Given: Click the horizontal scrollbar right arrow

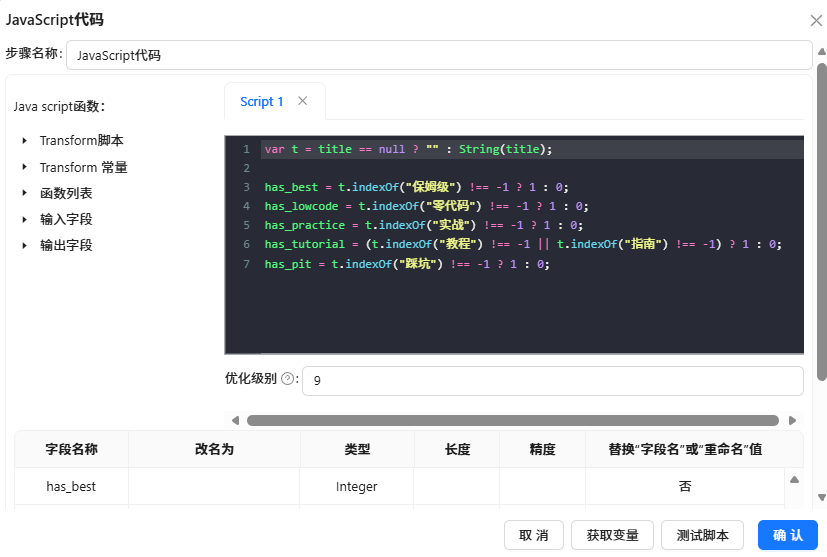Looking at the screenshot, I should 792,420.
